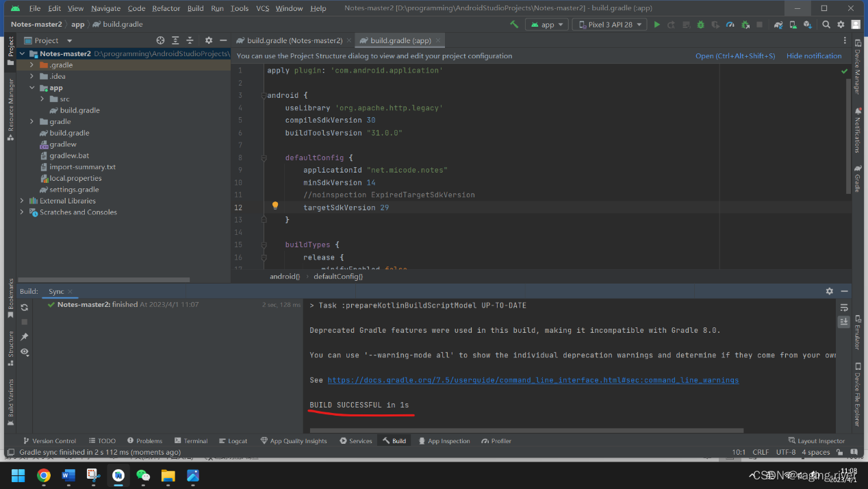Click the Search Everywhere magnifier icon
The height and width of the screenshot is (489, 868).
826,24
